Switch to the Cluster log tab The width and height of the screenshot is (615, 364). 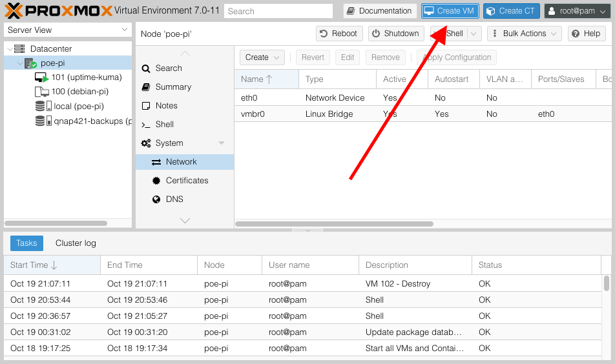pos(76,243)
